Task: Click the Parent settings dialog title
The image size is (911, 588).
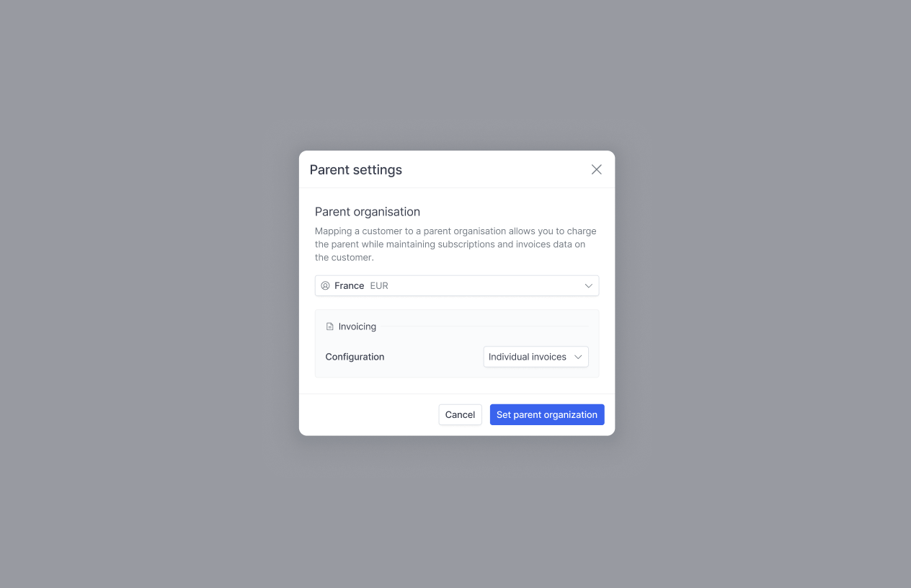Action: [356, 170]
